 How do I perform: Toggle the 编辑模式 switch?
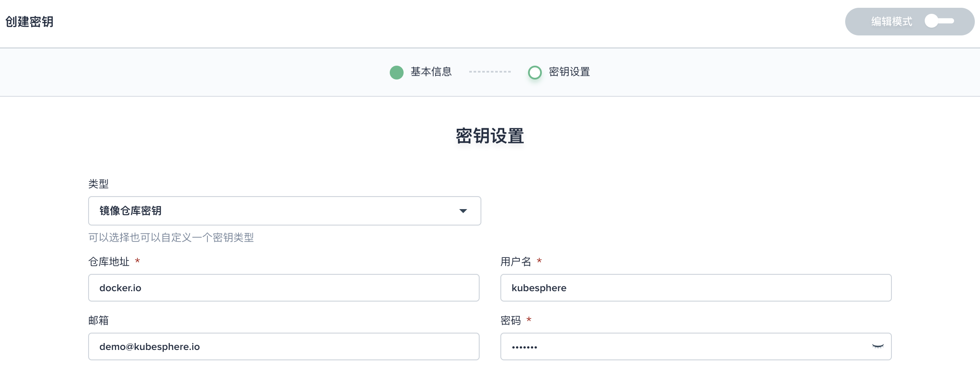tap(939, 21)
